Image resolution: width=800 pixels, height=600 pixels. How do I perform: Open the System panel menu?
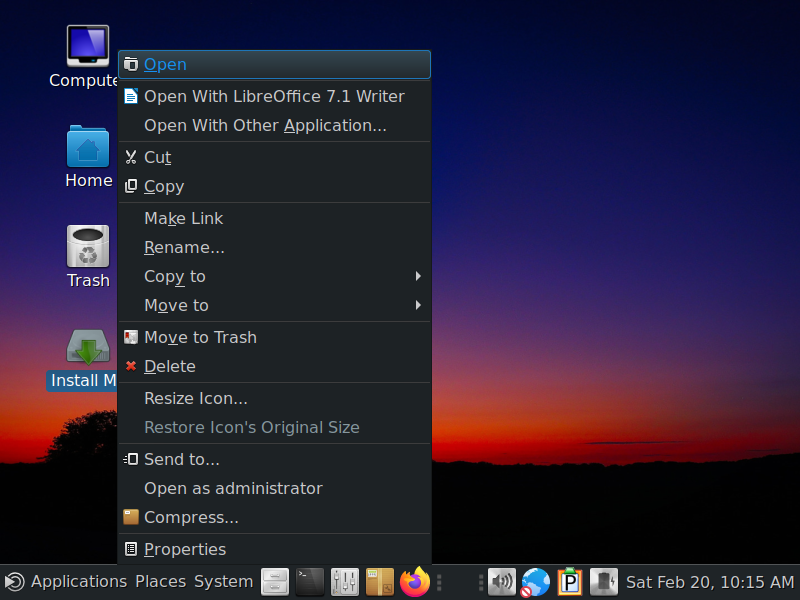223,582
